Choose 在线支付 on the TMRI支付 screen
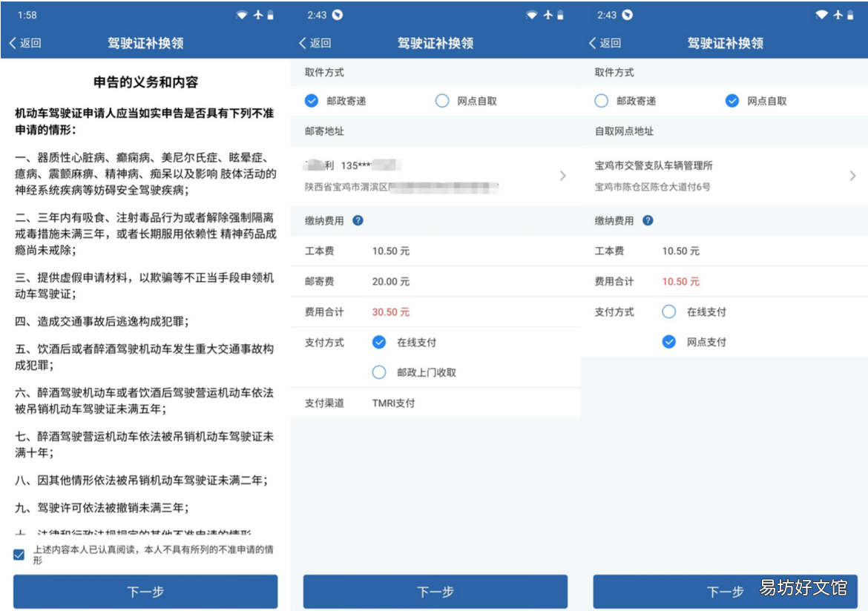868x611 pixels. tap(379, 342)
